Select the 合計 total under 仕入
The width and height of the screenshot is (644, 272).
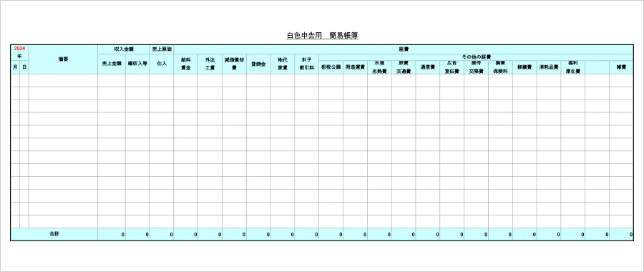click(x=162, y=234)
